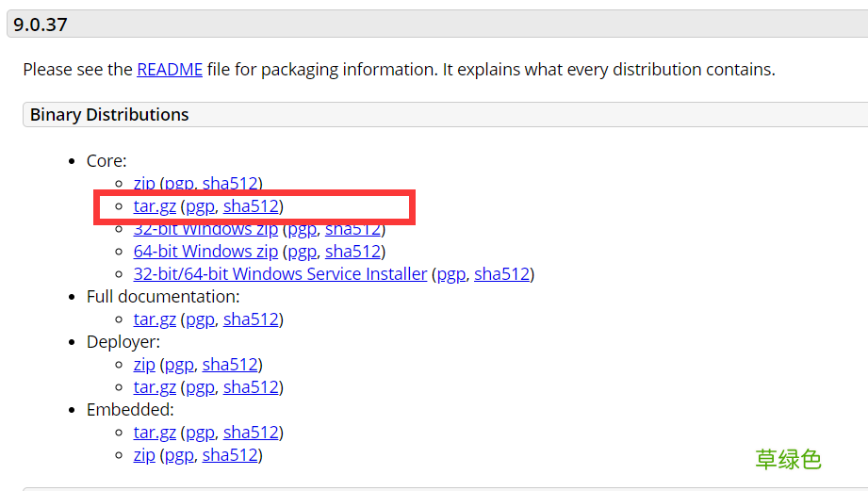Image resolution: width=868 pixels, height=491 pixels.
Task: Download 32-bit/64-bit Windows Service Installer
Action: pyautogui.click(x=280, y=274)
